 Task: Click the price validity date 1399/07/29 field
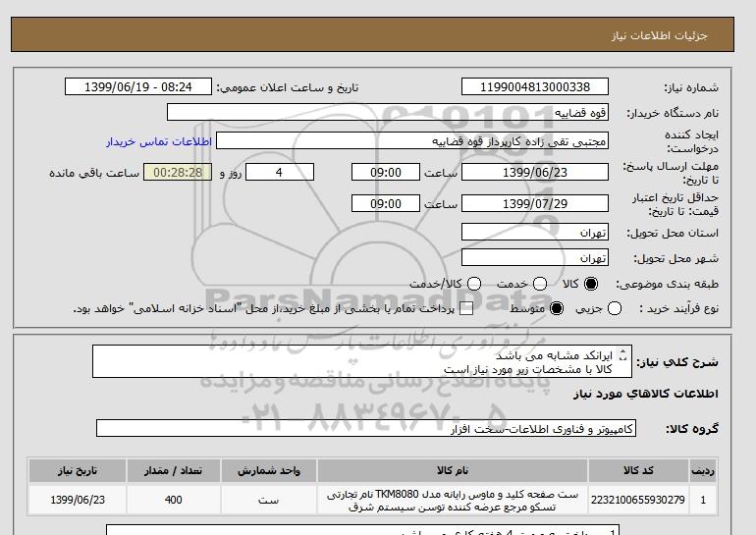pyautogui.click(x=535, y=203)
